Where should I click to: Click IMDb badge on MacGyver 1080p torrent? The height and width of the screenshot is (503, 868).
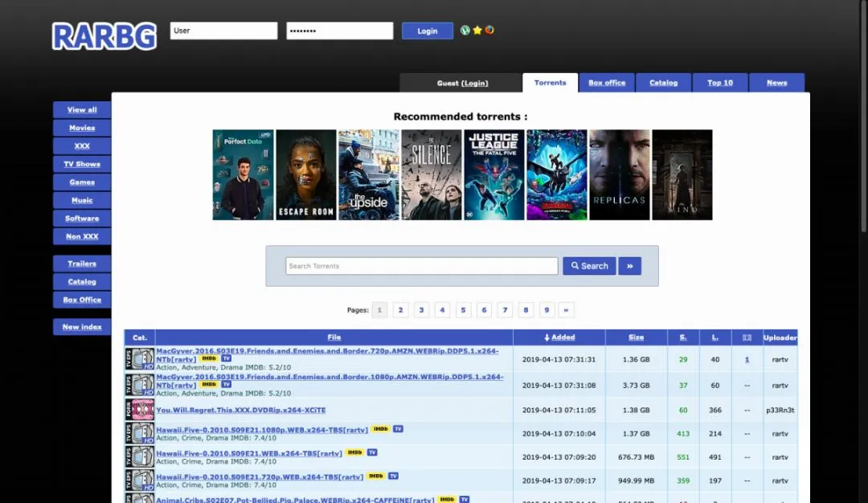[209, 384]
